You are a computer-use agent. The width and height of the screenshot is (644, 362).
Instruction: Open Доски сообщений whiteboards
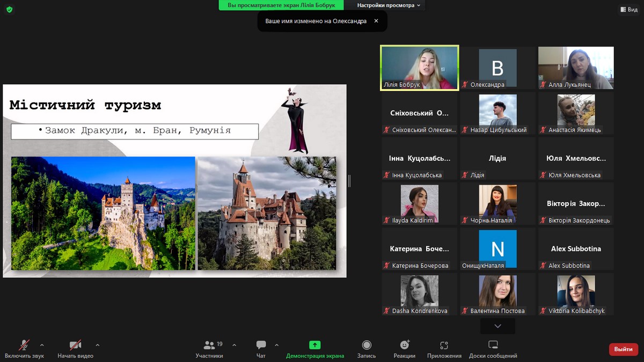(493, 349)
